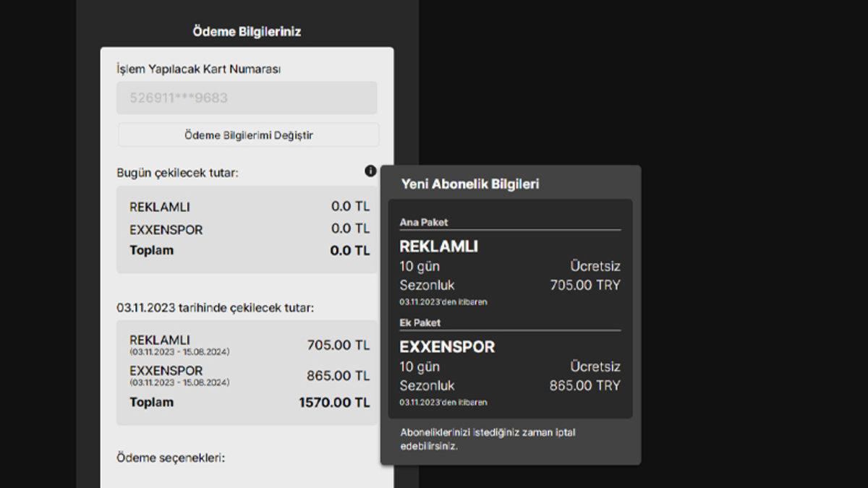Select the Ek Paket section header
This screenshot has height=488, width=868.
pyautogui.click(x=420, y=323)
